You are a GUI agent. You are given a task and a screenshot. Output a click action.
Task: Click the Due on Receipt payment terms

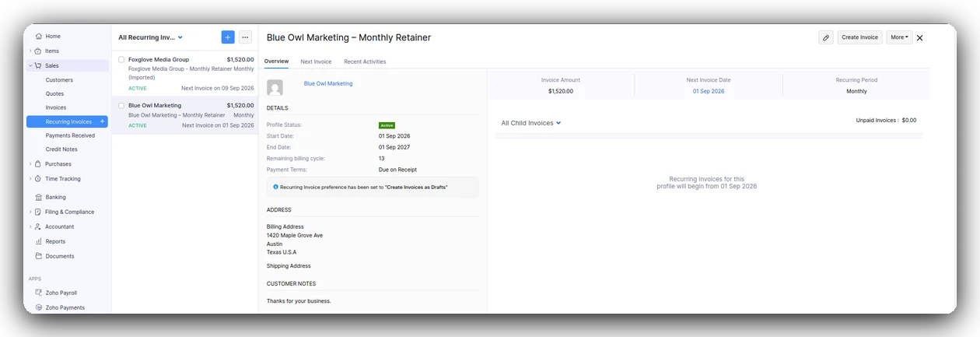click(x=397, y=170)
